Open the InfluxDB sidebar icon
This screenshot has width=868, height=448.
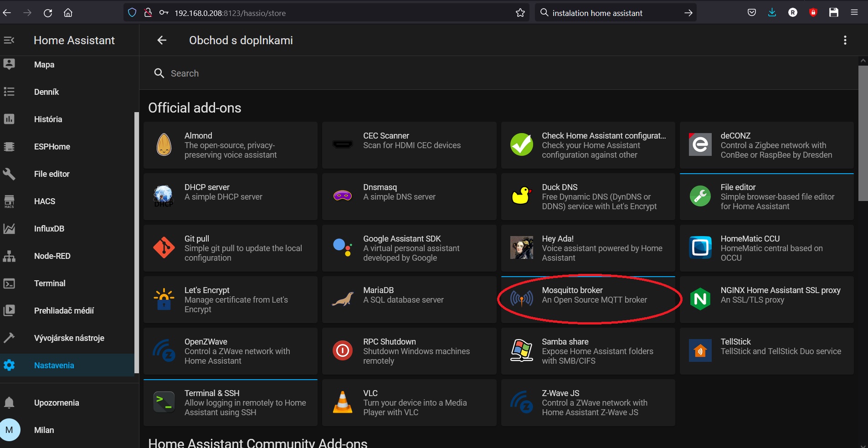pos(9,228)
